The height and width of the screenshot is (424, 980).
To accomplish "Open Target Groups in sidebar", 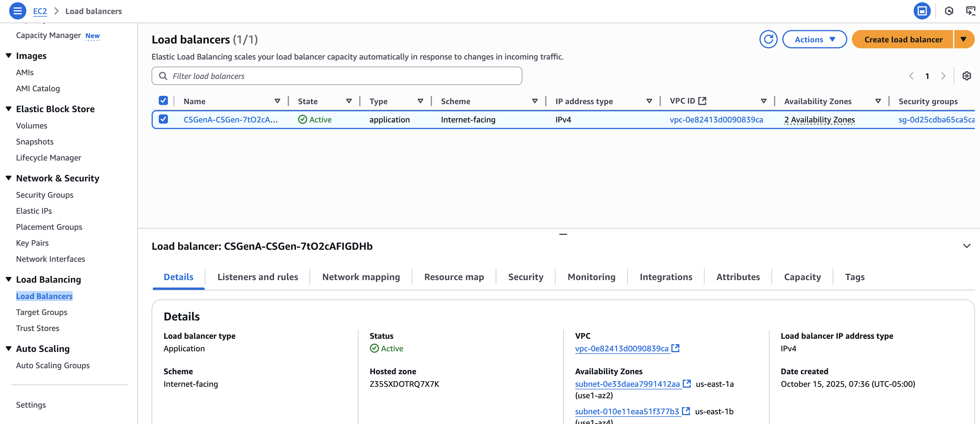I will (41, 312).
